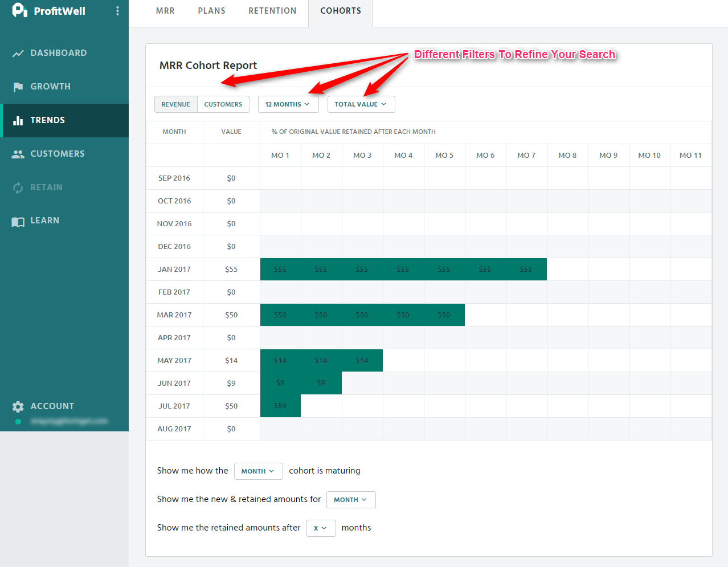Screen dimensions: 728x567
Task: Click the MAR 2017 row label
Action: (x=174, y=315)
